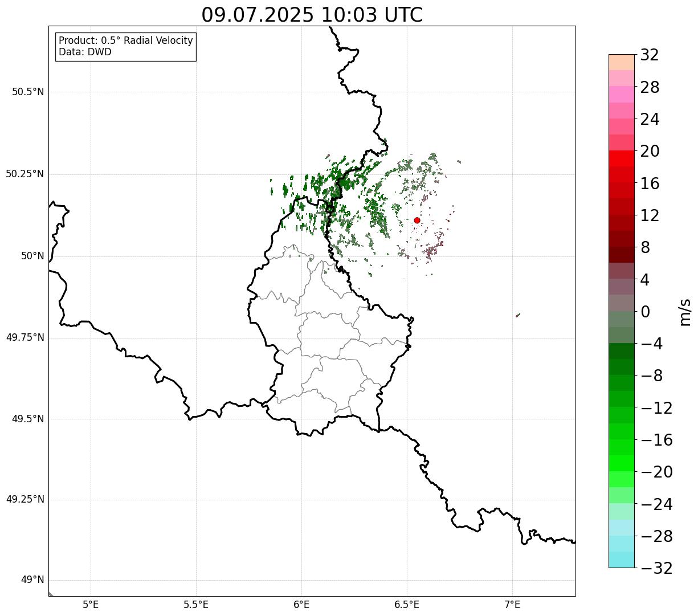This screenshot has height=616, width=698.
Task: Click the cyan color band at bottom of colorbar
Action: pos(622,560)
